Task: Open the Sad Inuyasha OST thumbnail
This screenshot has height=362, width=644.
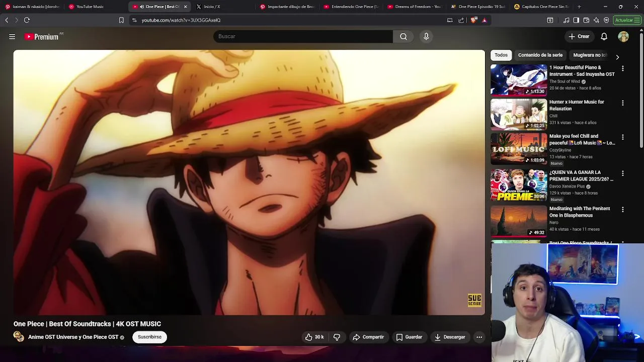Action: [x=519, y=79]
